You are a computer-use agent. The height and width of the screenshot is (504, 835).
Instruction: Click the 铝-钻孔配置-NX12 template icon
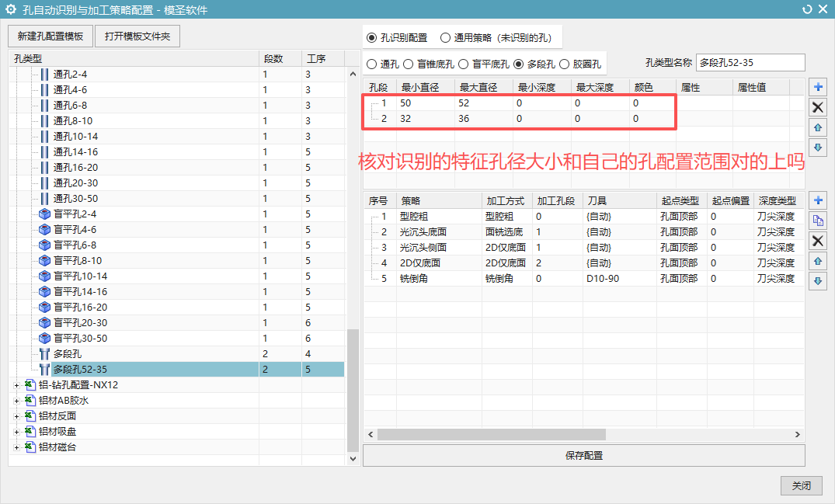30,384
